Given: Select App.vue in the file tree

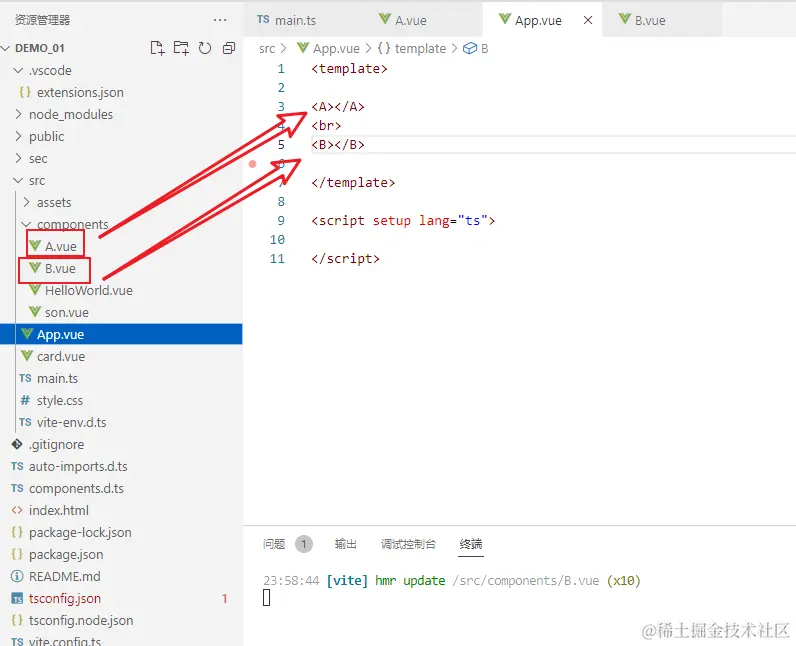Looking at the screenshot, I should [121, 334].
